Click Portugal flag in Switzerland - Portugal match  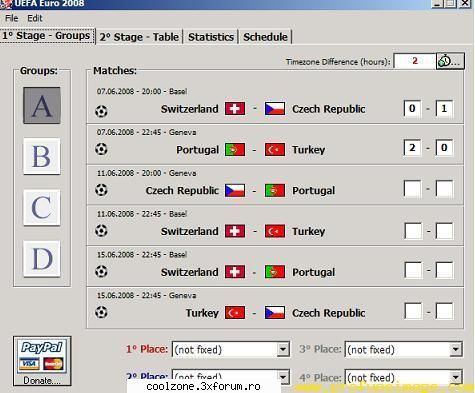pyautogui.click(x=275, y=272)
